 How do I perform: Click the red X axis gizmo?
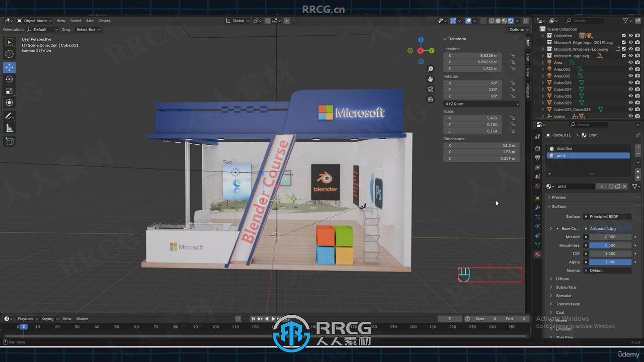421,51
